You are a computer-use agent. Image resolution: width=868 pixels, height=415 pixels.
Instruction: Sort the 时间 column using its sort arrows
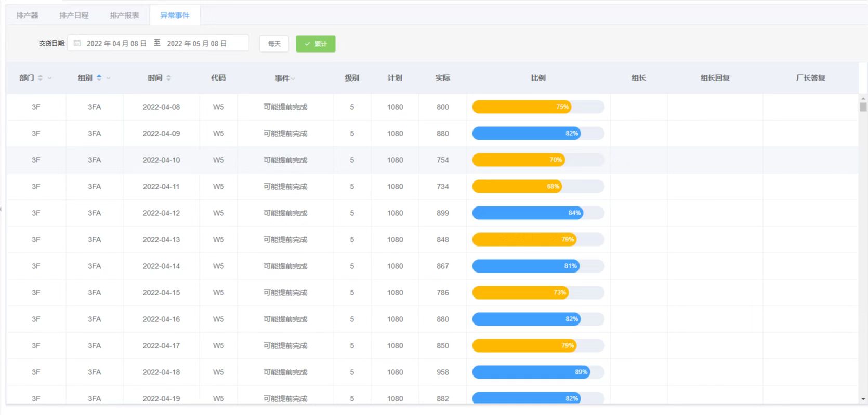(168, 78)
